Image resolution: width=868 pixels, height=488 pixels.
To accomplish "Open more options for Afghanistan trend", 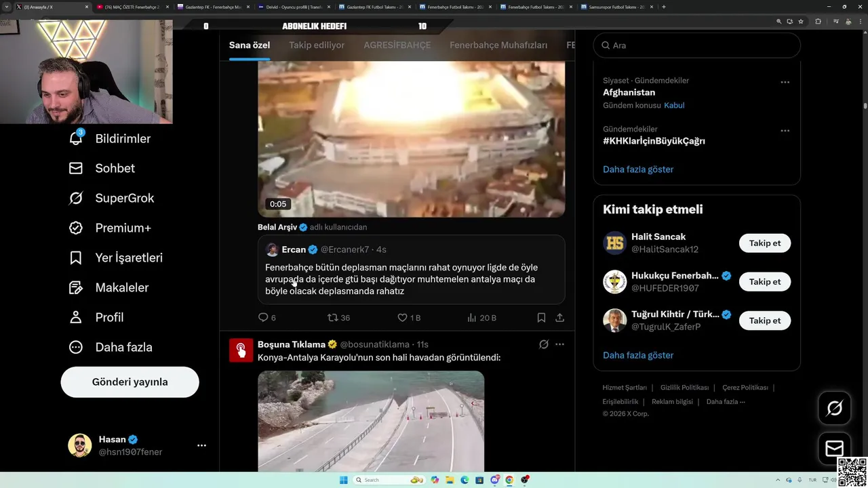I will point(785,82).
